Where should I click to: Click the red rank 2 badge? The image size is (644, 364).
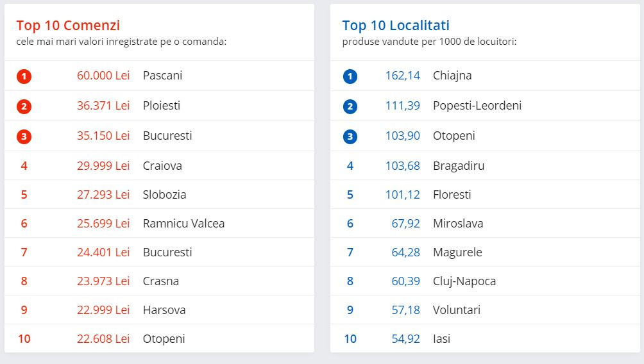point(24,106)
